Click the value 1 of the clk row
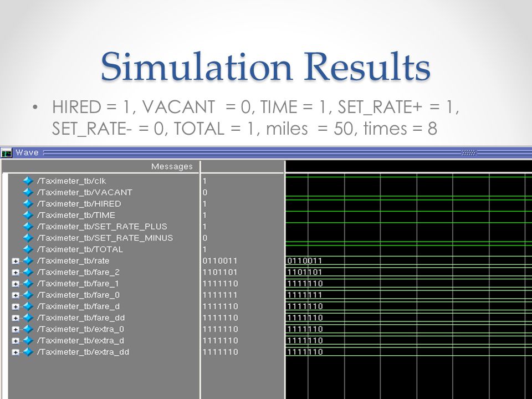Screen dimensions: 532x399 click(x=204, y=181)
